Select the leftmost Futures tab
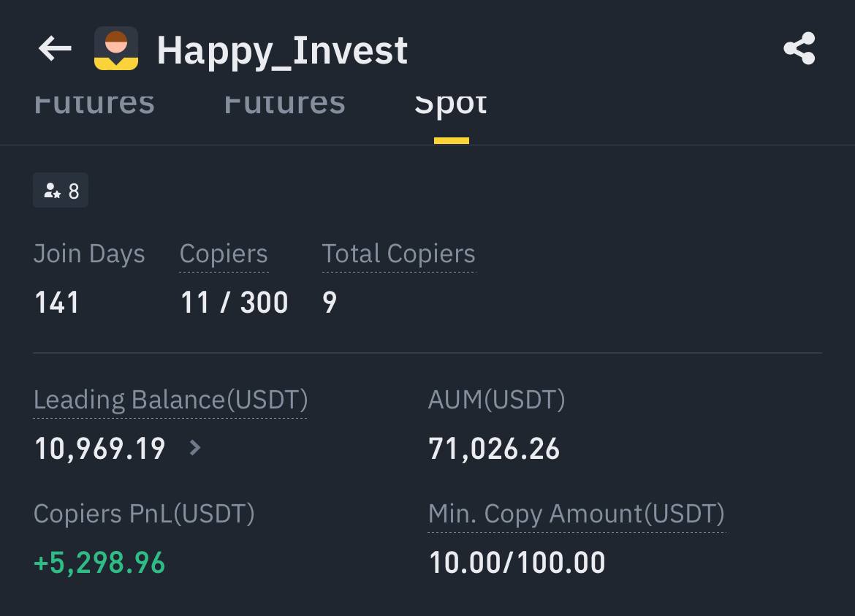 [x=94, y=104]
